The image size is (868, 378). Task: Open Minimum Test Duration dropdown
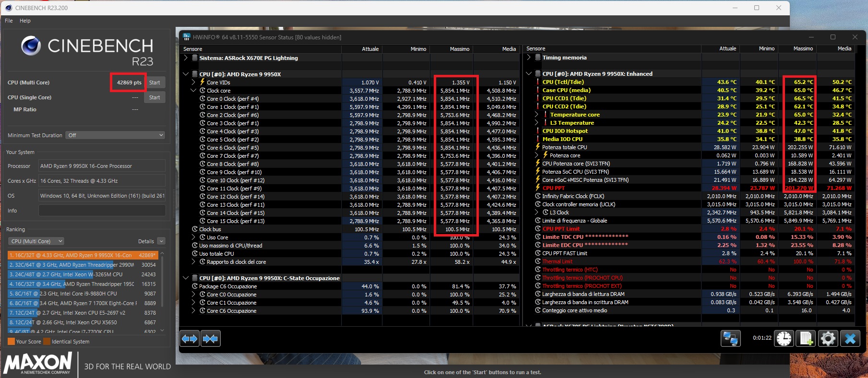pos(115,135)
